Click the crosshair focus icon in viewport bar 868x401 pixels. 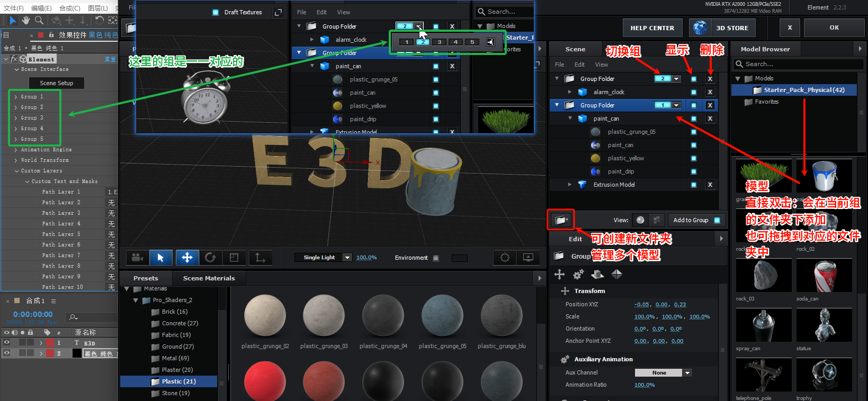point(505,258)
